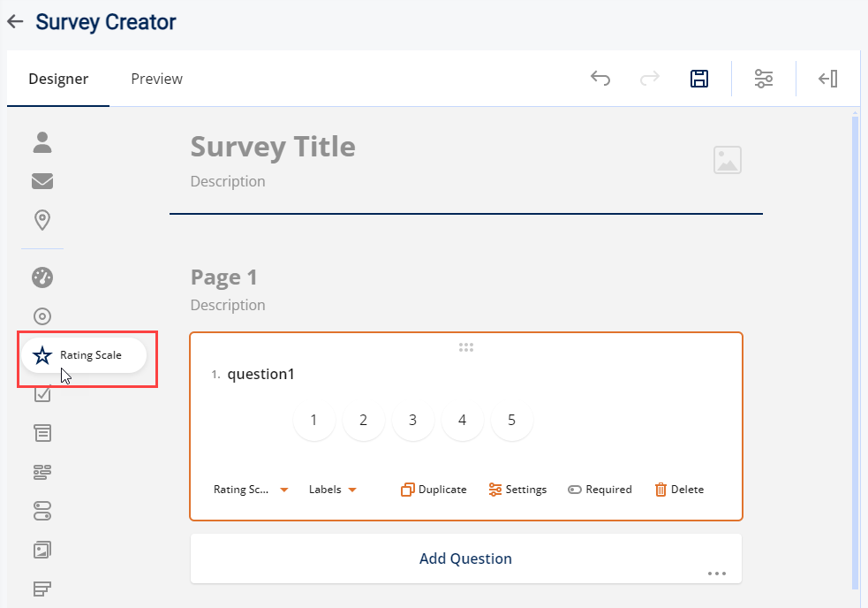Switch to the Designer tab

[58, 79]
